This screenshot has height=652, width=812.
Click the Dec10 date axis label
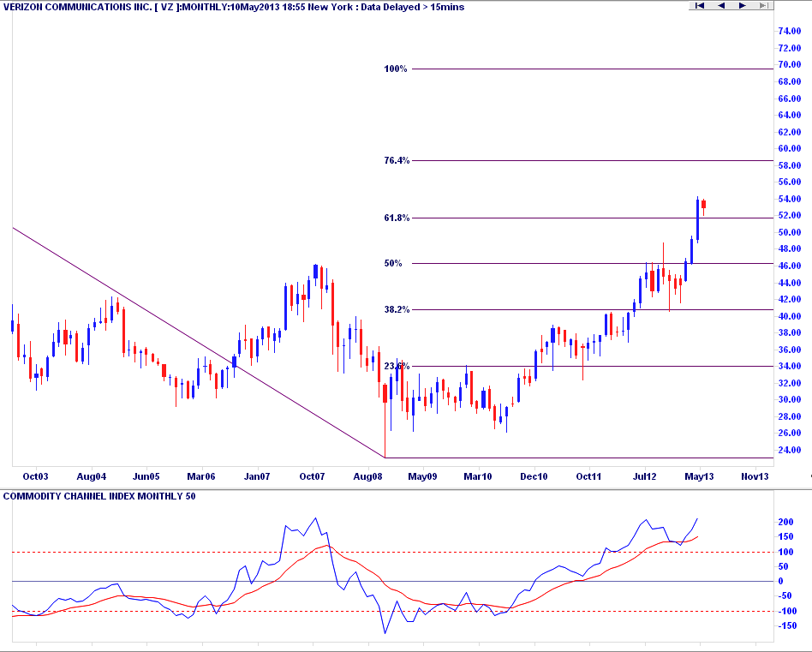pyautogui.click(x=534, y=476)
